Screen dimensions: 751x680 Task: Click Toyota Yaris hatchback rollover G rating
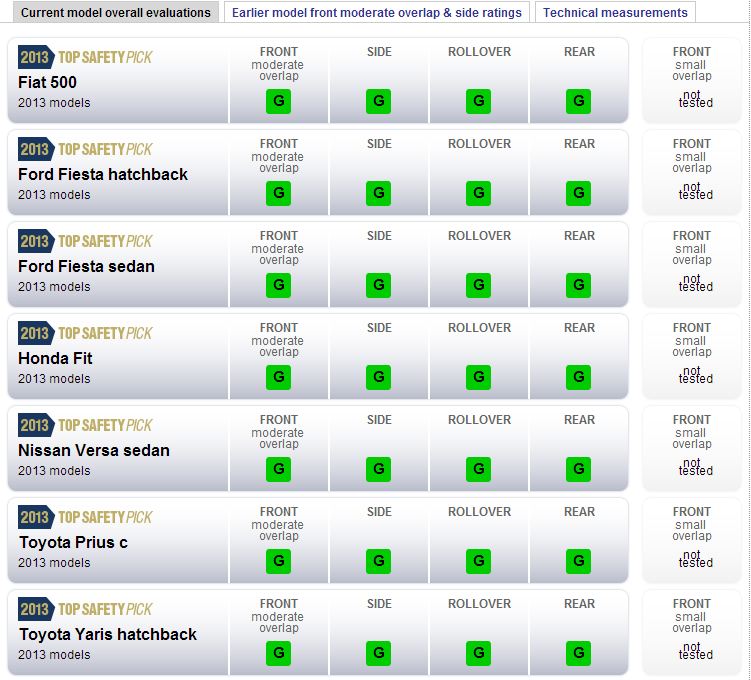[x=479, y=653]
